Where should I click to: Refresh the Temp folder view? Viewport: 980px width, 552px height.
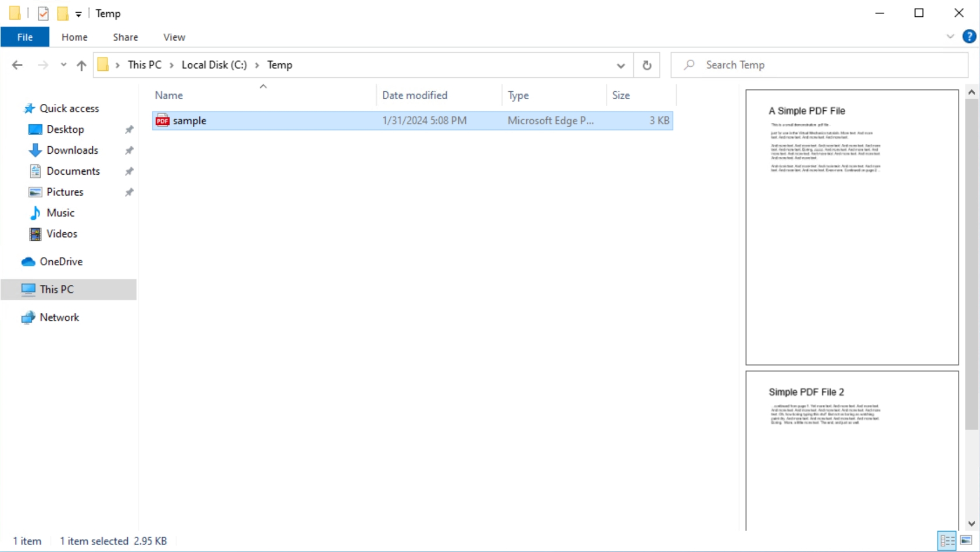[x=647, y=65]
